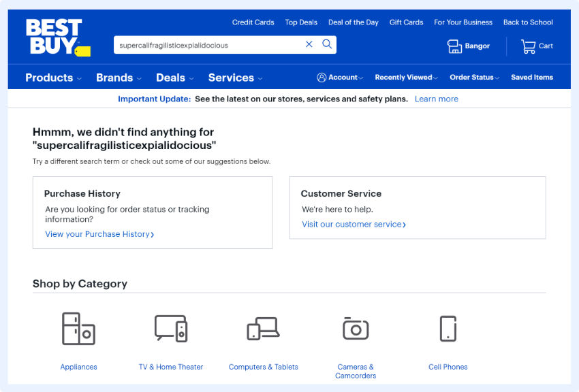Expand the Brands dropdown menu
Viewport: 579px width, 392px height.
coord(119,78)
